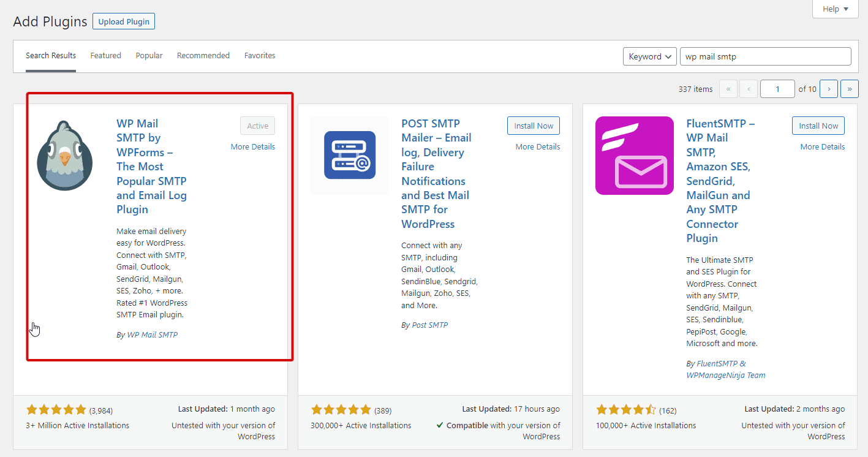Click the plugin search field containing 'wp mail smtp'

click(x=766, y=56)
